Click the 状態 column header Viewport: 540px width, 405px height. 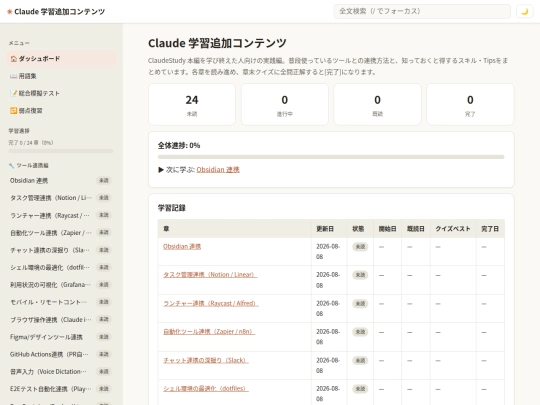pyautogui.click(x=360, y=229)
